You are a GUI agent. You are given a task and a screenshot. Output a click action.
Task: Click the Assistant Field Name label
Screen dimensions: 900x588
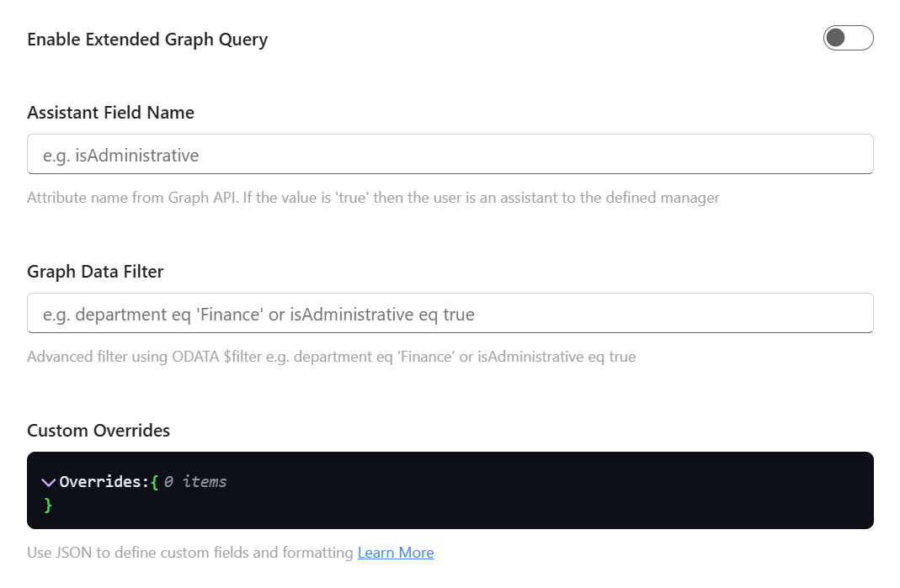pyautogui.click(x=110, y=113)
